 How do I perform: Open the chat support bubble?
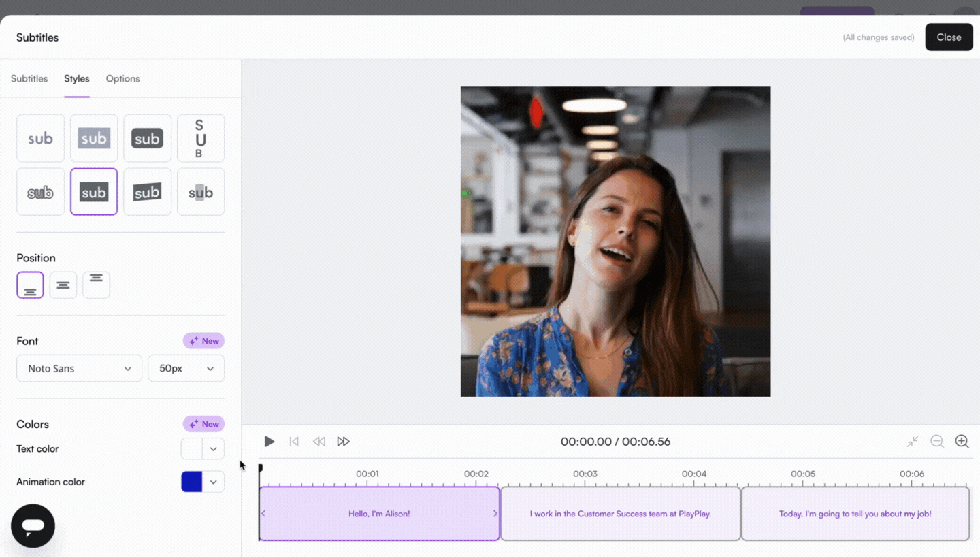(x=33, y=526)
